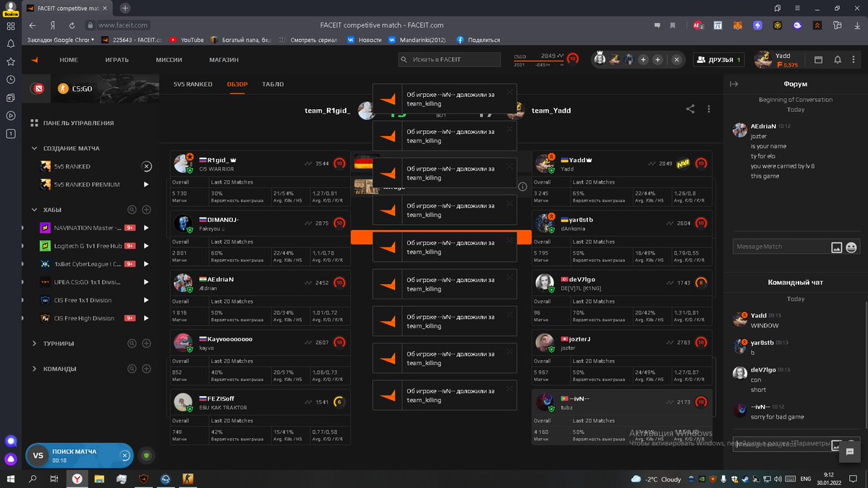Open the notifications bell icon

837,60
